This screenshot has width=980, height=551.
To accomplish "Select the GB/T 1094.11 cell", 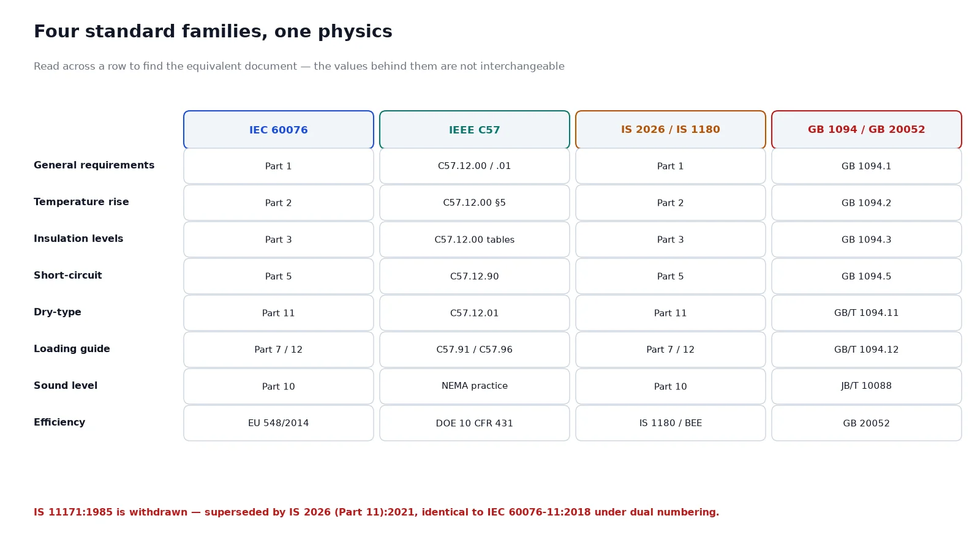I will tap(867, 313).
